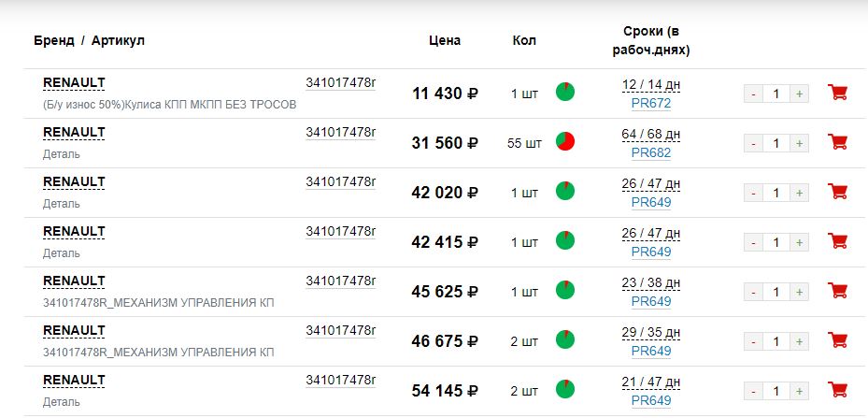The height and width of the screenshot is (418, 868).
Task: Open the PR672 supplier link
Action: pyautogui.click(x=651, y=103)
